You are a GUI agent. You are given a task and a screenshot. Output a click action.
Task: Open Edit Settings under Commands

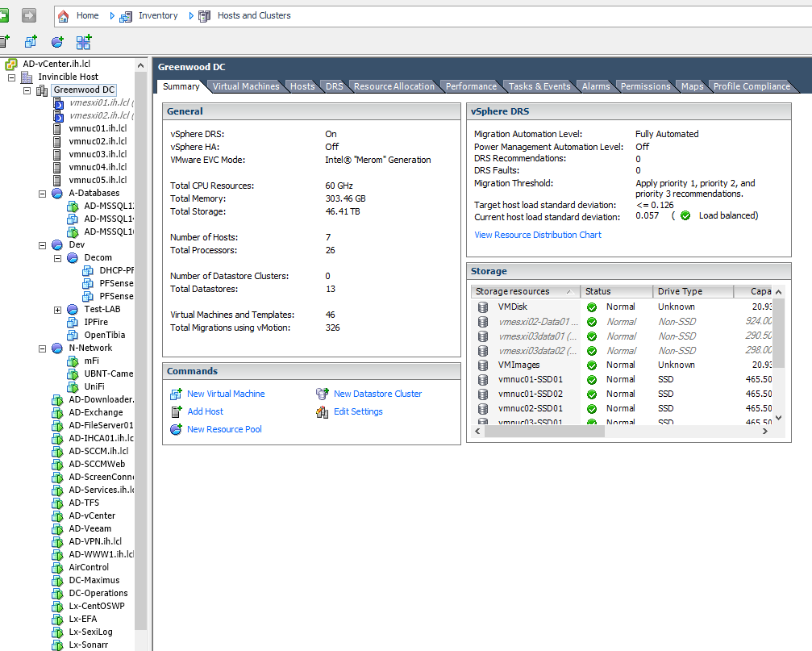(358, 411)
